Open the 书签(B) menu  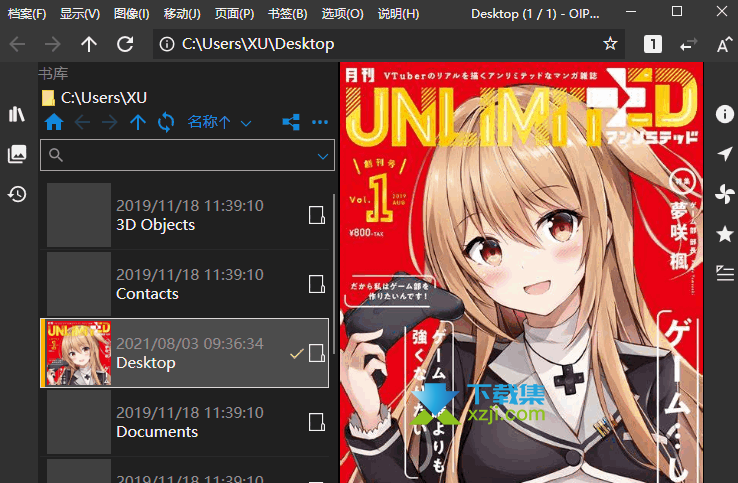[x=288, y=14]
